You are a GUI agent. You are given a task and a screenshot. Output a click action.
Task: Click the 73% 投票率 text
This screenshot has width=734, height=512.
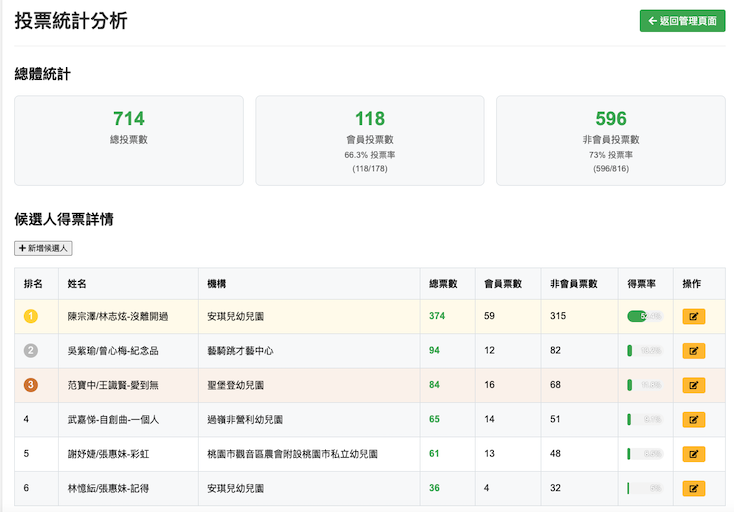[x=611, y=155]
